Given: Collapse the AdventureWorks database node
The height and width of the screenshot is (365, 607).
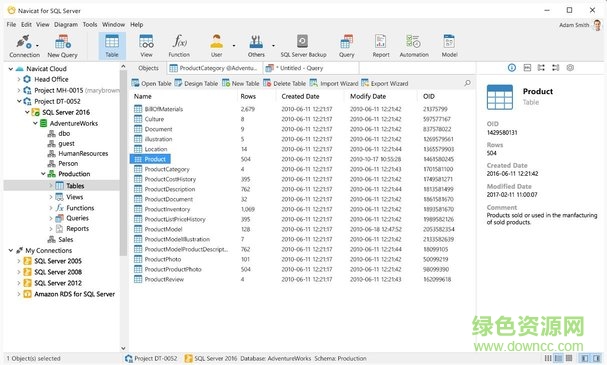Looking at the screenshot, I should point(35,123).
